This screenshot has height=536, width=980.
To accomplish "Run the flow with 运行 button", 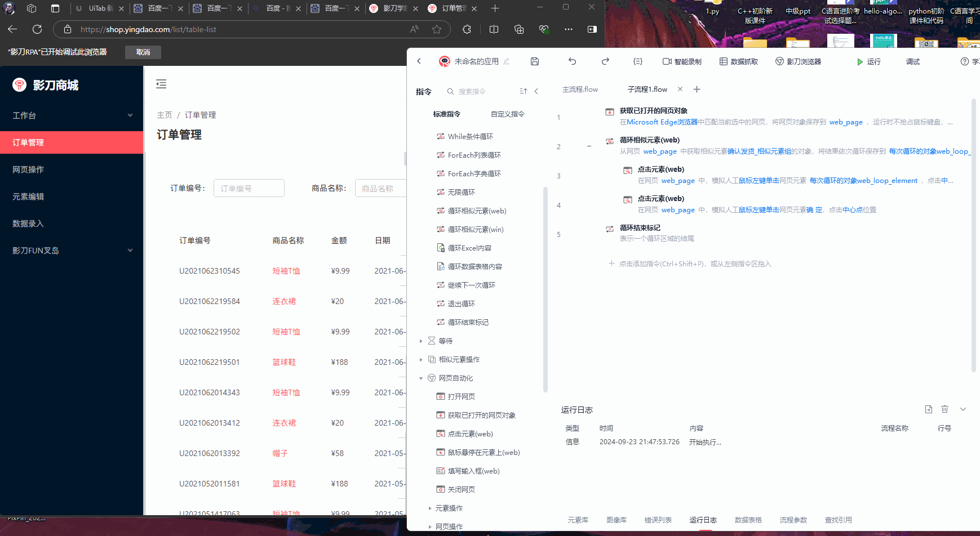I will tap(869, 61).
